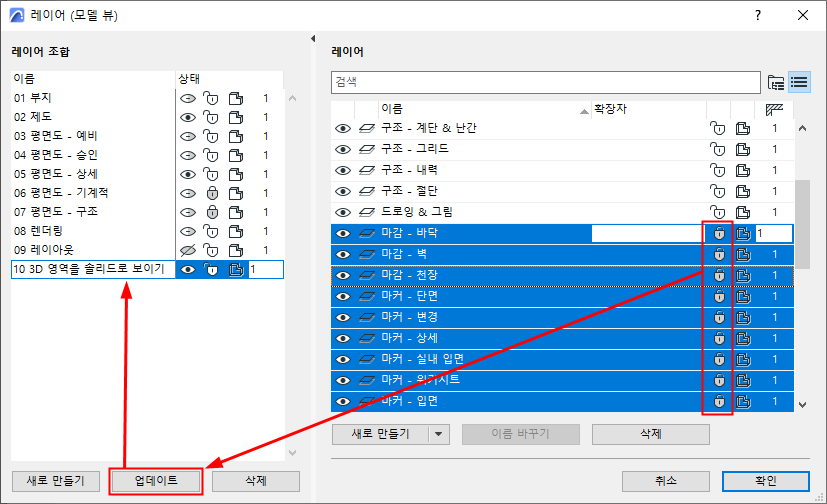Select the 구조 - 내력 layer row

[562, 171]
